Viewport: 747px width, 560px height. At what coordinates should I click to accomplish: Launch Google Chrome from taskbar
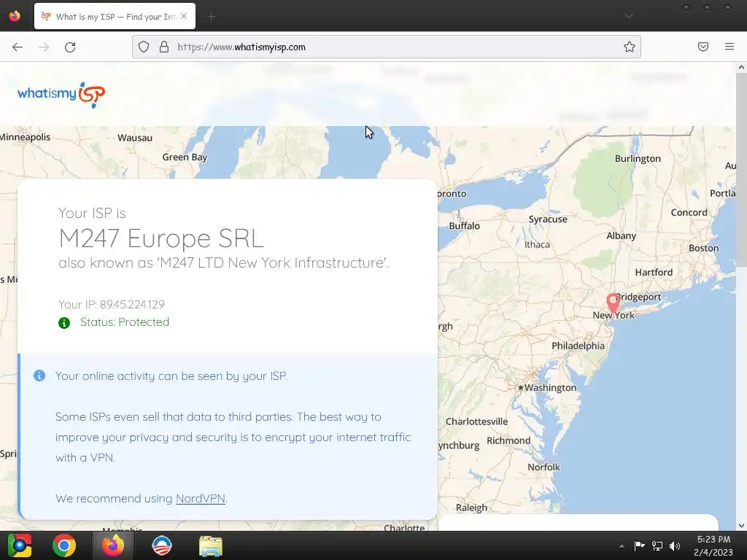click(64, 545)
